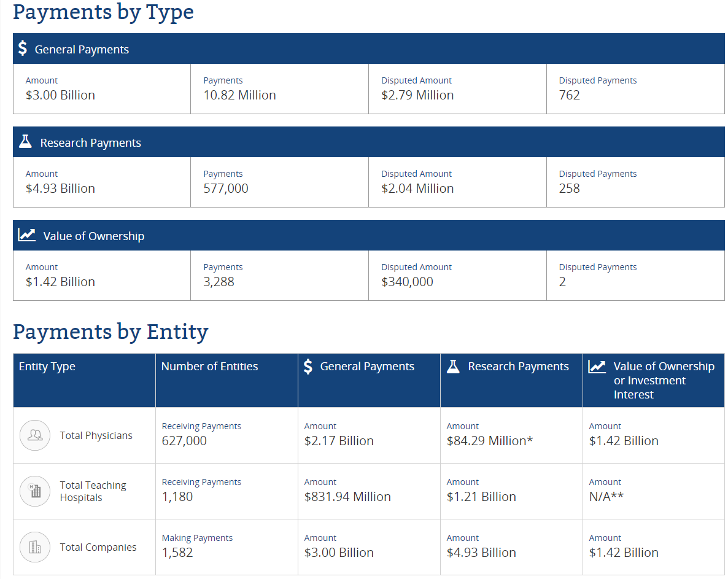Click the 762 disputed payments value under General Payments
The image size is (728, 579).
point(569,95)
